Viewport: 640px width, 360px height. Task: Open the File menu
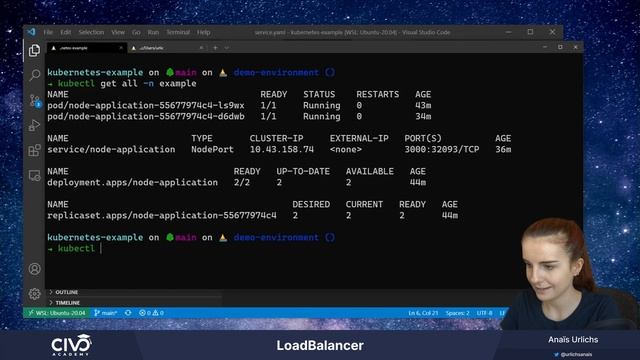click(x=48, y=32)
